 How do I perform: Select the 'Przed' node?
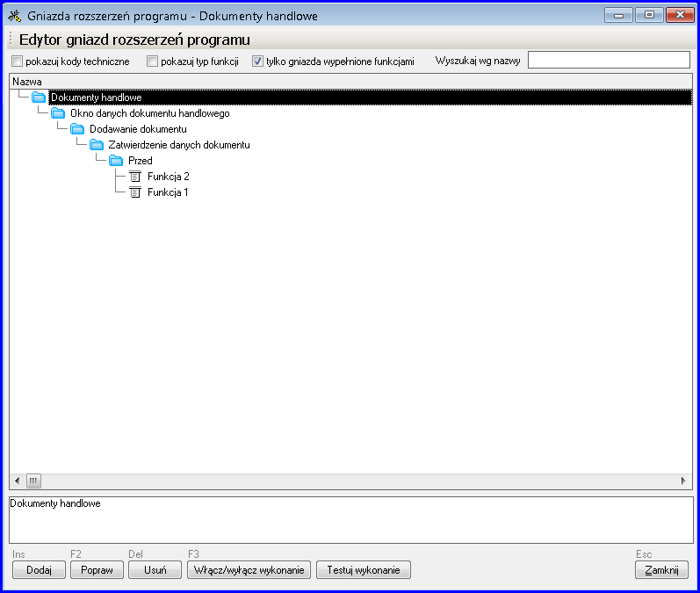point(141,160)
